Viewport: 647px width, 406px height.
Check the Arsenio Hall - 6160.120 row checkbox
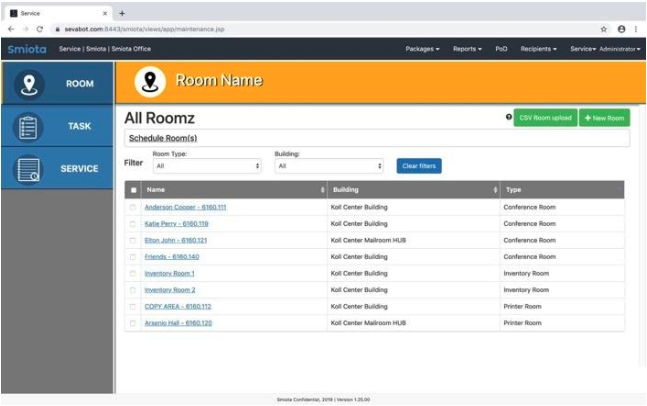click(133, 323)
